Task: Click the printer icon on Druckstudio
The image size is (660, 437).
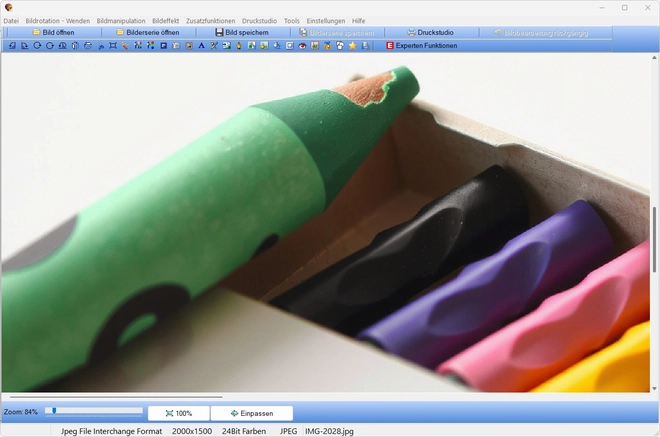Action: (x=411, y=33)
